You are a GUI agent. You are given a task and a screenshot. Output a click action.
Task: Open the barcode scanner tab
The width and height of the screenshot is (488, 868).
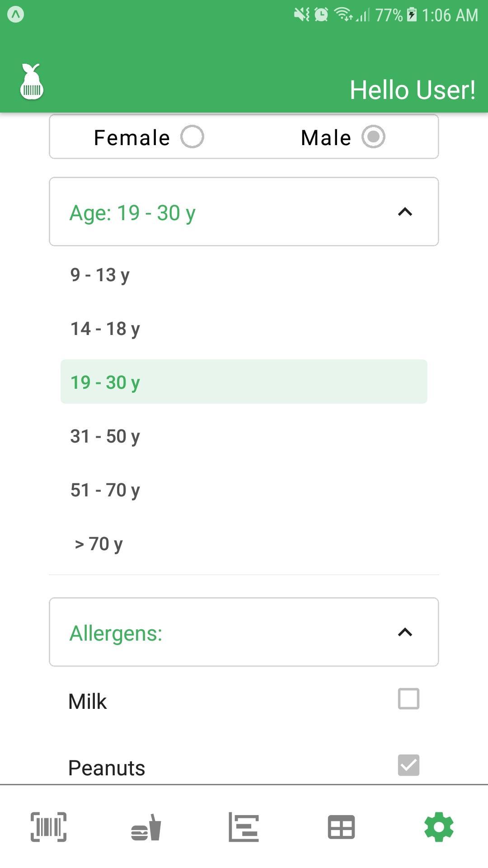point(48,827)
